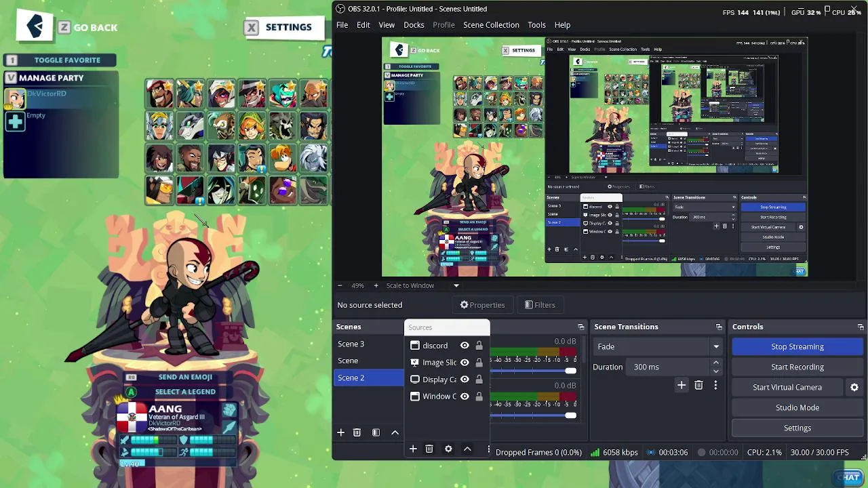Open virtual camera settings gear icon
Screen dimensions: 868x488
[854, 387]
